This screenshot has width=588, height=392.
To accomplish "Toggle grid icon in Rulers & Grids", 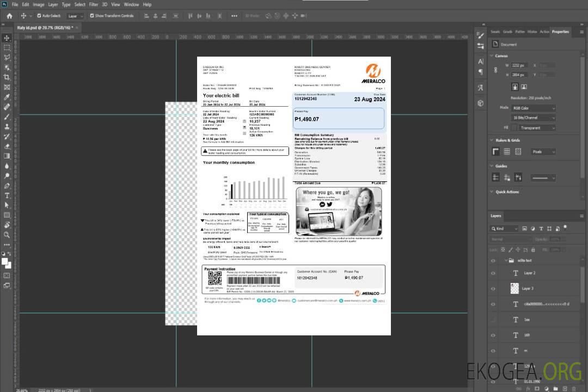I will coord(507,151).
